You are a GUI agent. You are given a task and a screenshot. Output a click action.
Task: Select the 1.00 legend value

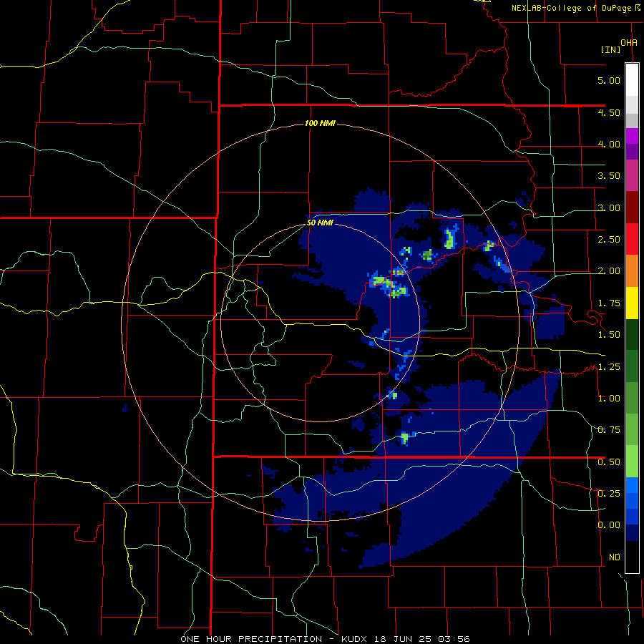click(x=609, y=399)
